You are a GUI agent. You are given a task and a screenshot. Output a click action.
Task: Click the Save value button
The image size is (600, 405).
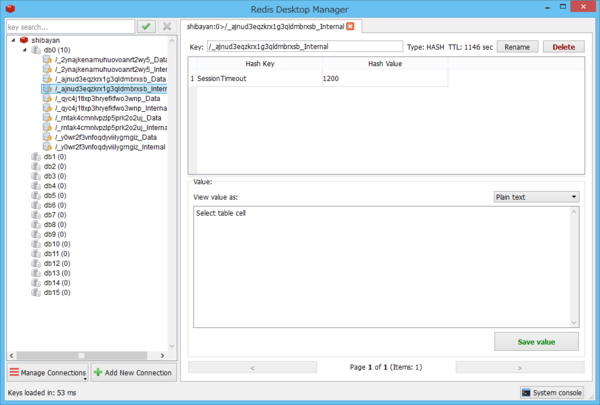point(536,341)
